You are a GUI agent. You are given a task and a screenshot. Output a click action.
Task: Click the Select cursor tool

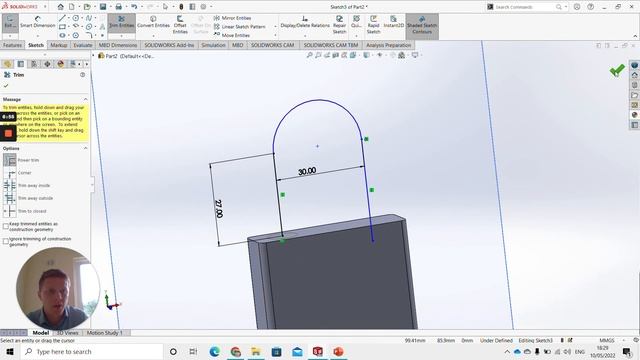tap(165, 7)
